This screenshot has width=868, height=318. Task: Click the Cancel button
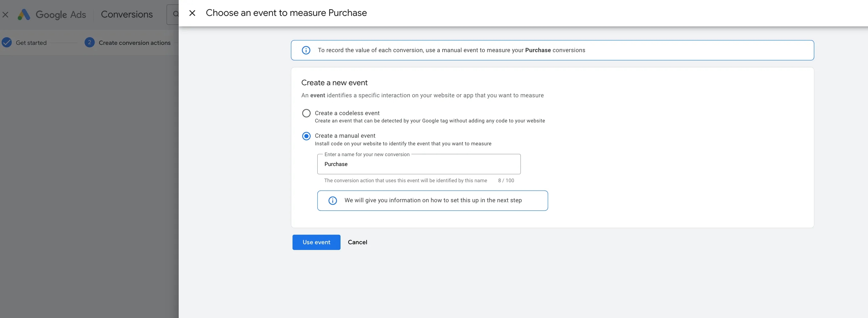(x=357, y=242)
